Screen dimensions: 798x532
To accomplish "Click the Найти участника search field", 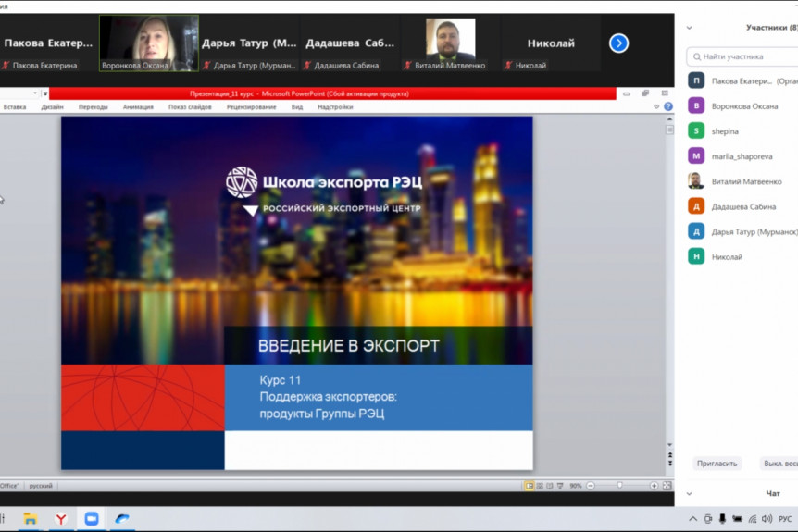I will pos(742,56).
